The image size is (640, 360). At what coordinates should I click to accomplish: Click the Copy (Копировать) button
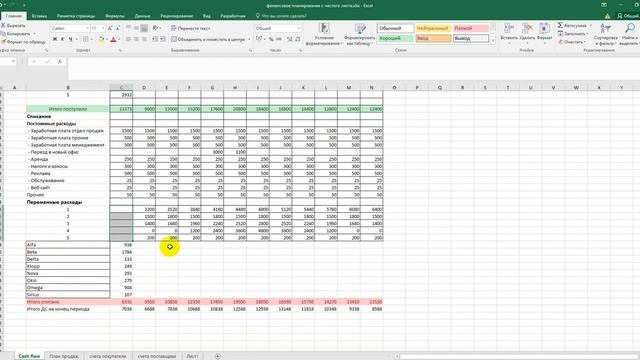point(16,33)
